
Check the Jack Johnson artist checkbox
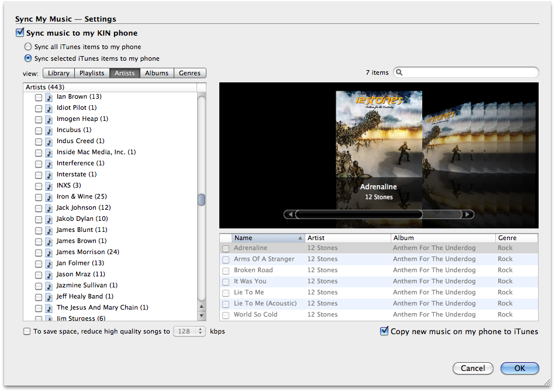39,208
